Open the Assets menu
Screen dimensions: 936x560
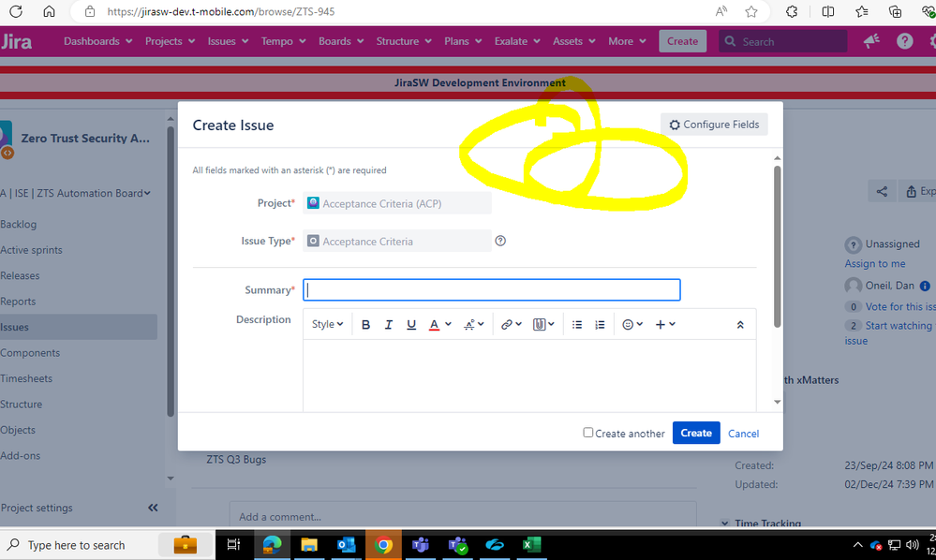point(574,41)
